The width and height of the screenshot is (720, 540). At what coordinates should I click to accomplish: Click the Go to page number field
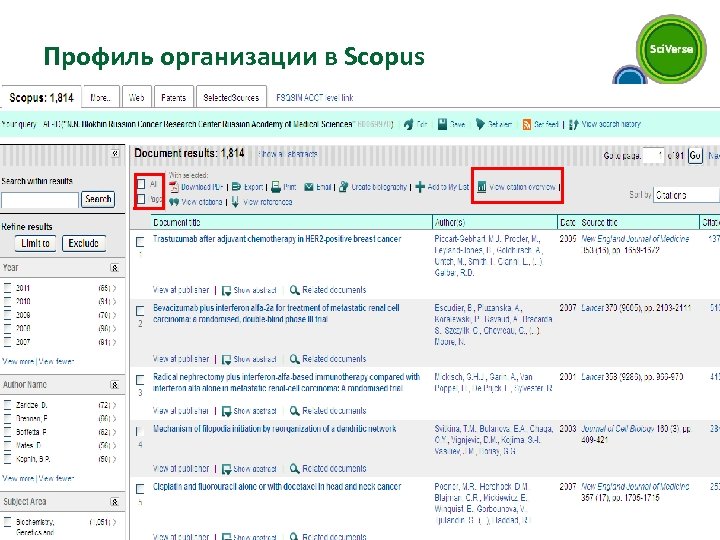point(653,156)
